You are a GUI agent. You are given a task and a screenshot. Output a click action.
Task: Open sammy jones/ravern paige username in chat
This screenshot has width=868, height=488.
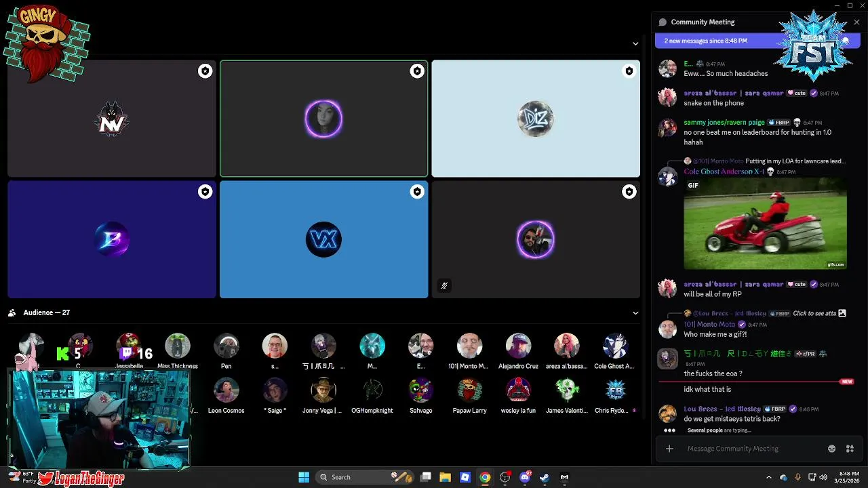(724, 123)
